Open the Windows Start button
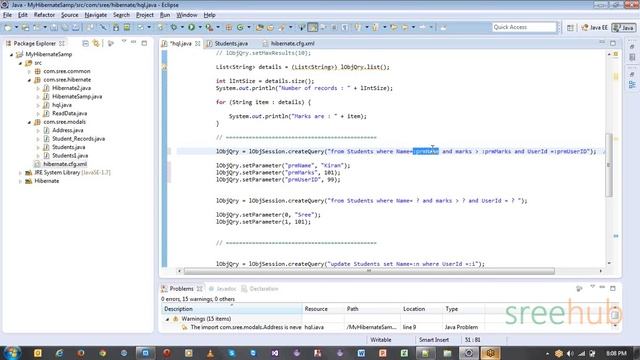The image size is (640, 360). coord(12,353)
